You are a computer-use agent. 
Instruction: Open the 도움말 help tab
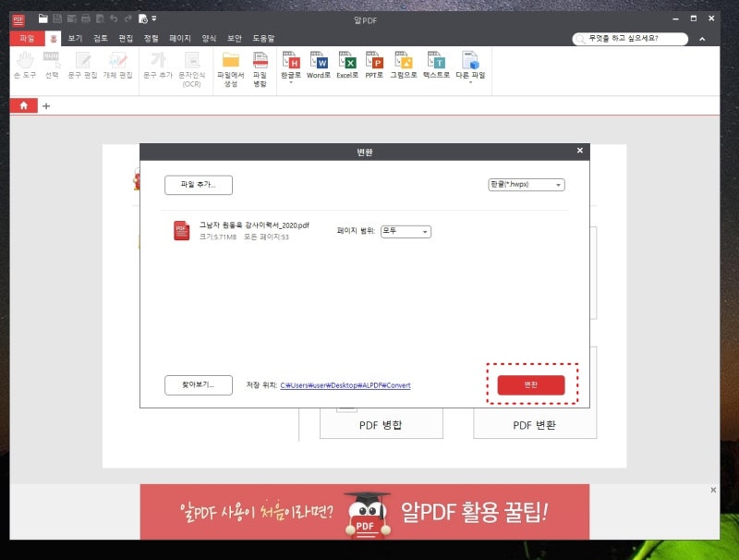click(263, 38)
